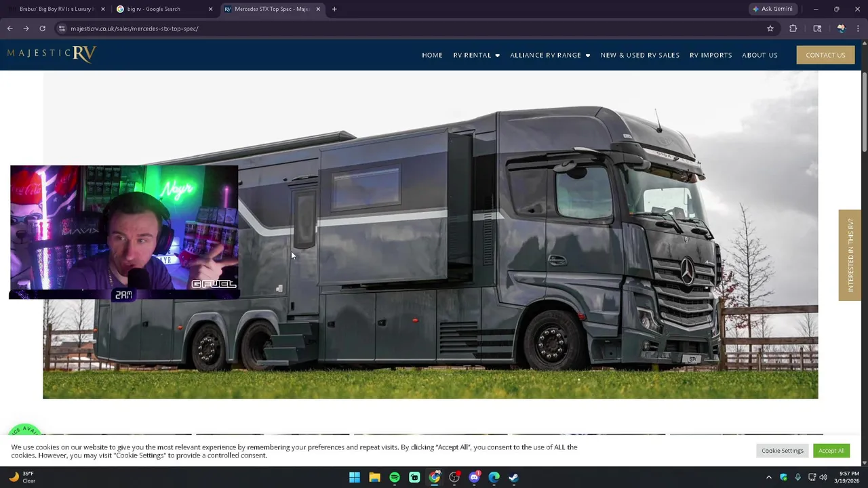Viewport: 868px width, 488px height.
Task: Close the 'big rv - Google Search' tab
Action: coord(210,9)
